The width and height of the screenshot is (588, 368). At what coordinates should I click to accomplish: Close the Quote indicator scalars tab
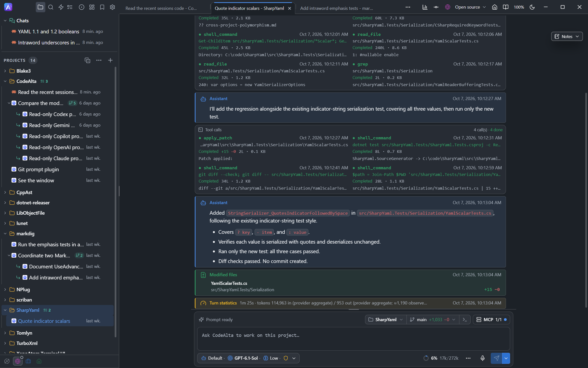[x=290, y=8]
